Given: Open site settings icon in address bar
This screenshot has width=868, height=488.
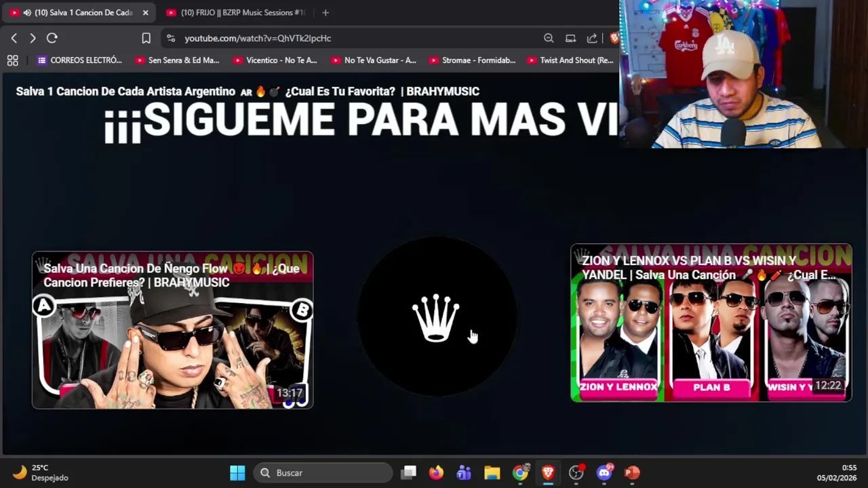Looking at the screenshot, I should (x=171, y=39).
